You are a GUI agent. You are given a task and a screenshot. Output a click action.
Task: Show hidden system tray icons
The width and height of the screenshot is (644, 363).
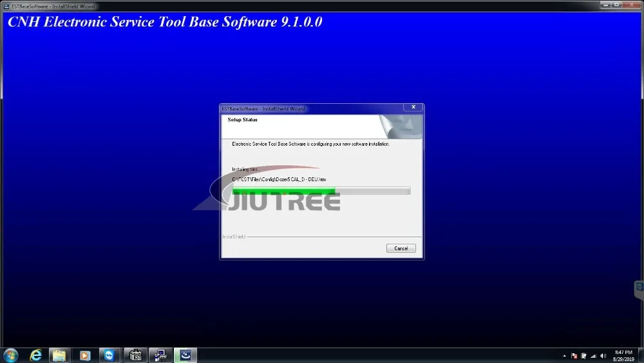pos(564,356)
